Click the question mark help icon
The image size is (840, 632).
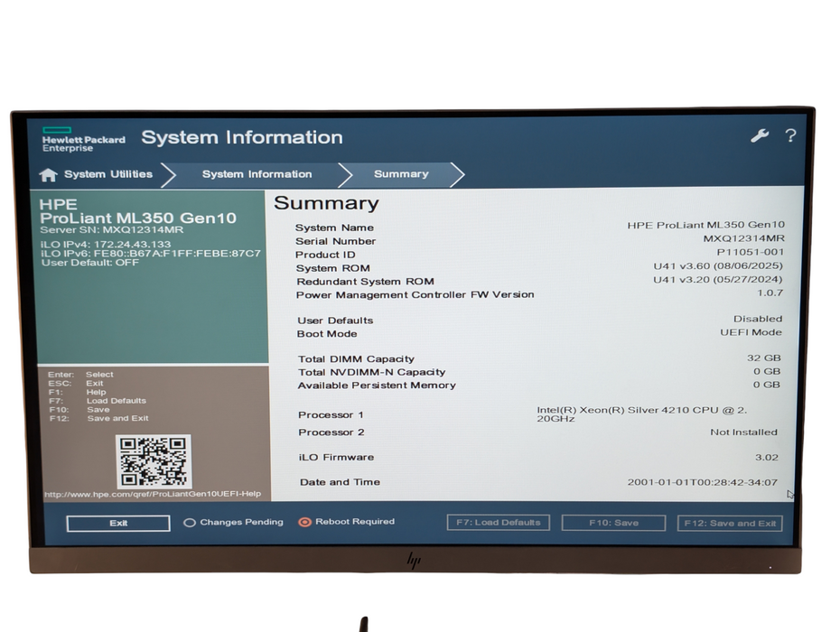(x=790, y=135)
